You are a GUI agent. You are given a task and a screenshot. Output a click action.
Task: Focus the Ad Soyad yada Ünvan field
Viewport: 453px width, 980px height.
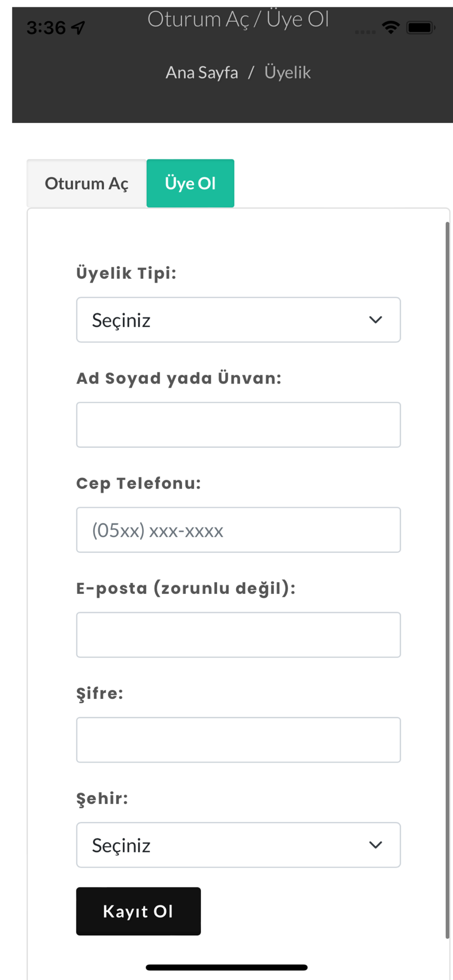238,425
